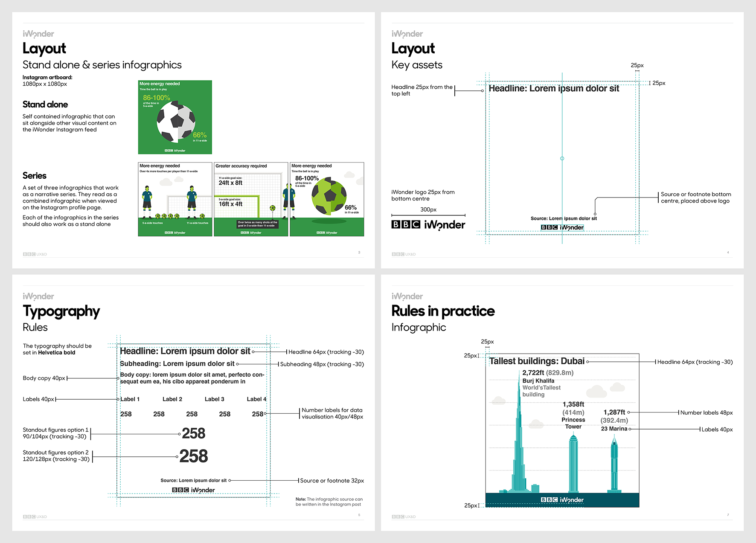
Task: Click the '2,722ft (829.8m)' number label
Action: pyautogui.click(x=548, y=373)
